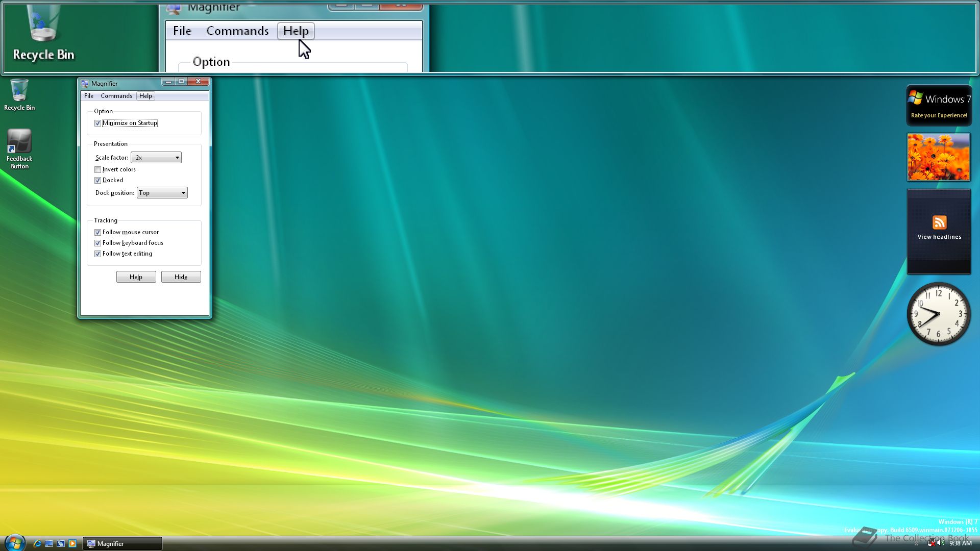Click the Windows 7 Rate your Experience gadget
Image resolution: width=980 pixels, height=551 pixels.
click(x=939, y=106)
